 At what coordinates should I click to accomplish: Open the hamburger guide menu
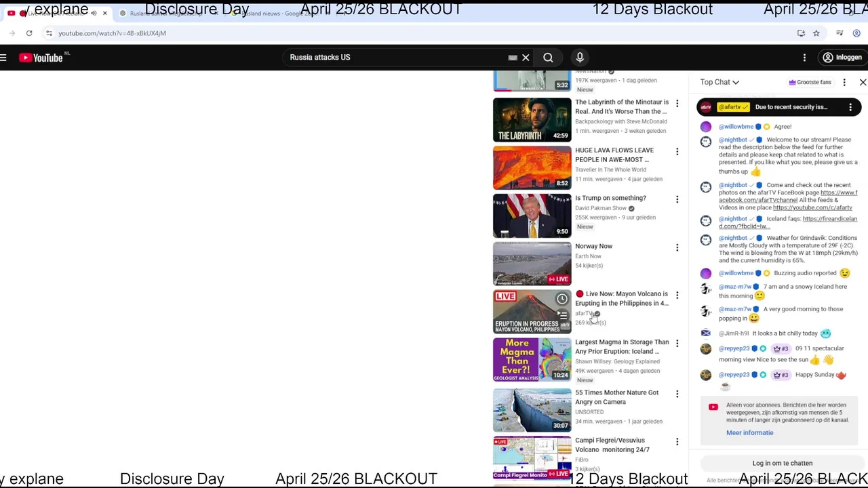click(3, 58)
